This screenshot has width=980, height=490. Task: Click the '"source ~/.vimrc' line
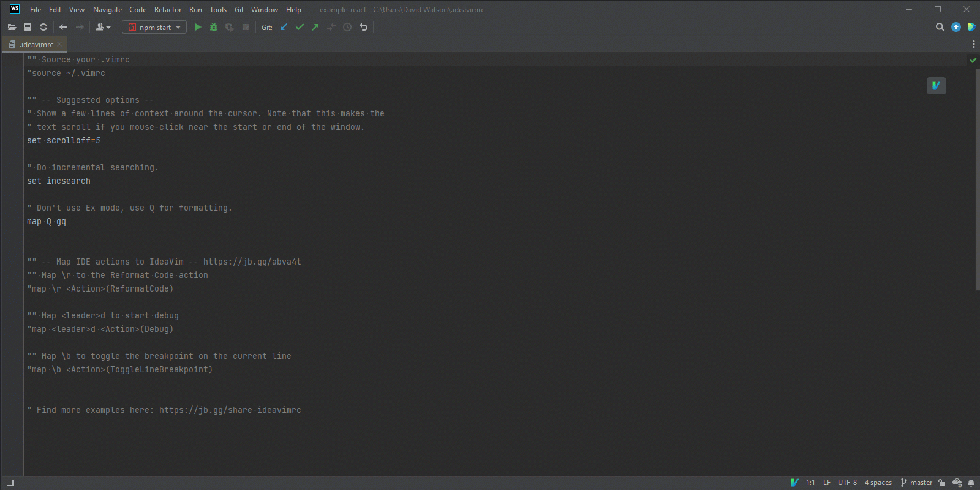point(66,73)
